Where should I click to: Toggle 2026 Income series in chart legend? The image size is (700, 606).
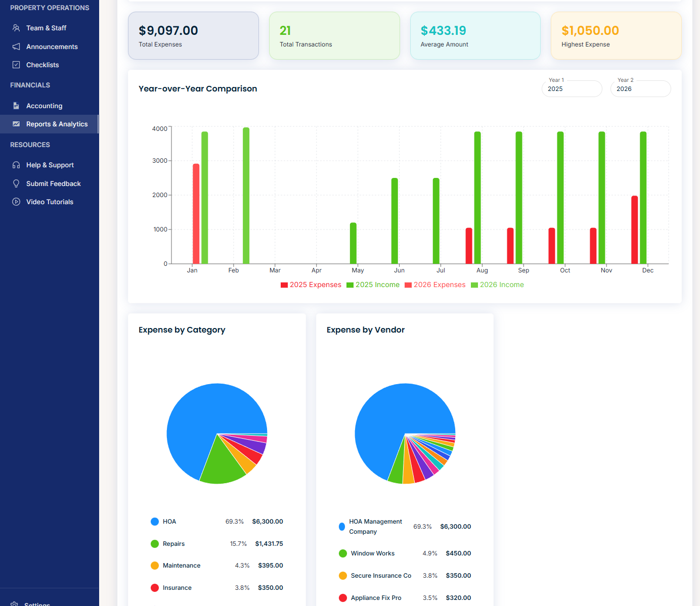pyautogui.click(x=497, y=285)
